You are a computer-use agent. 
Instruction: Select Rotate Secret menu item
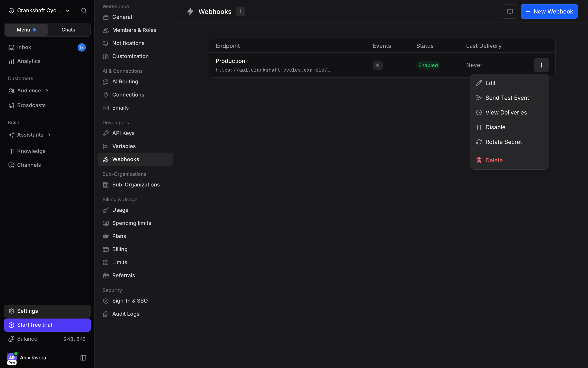(x=509, y=142)
